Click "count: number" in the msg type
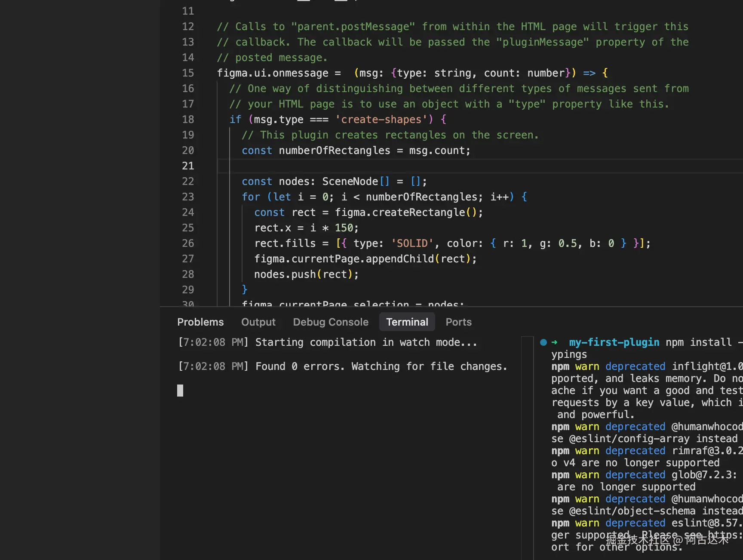This screenshot has width=743, height=560. coord(524,73)
